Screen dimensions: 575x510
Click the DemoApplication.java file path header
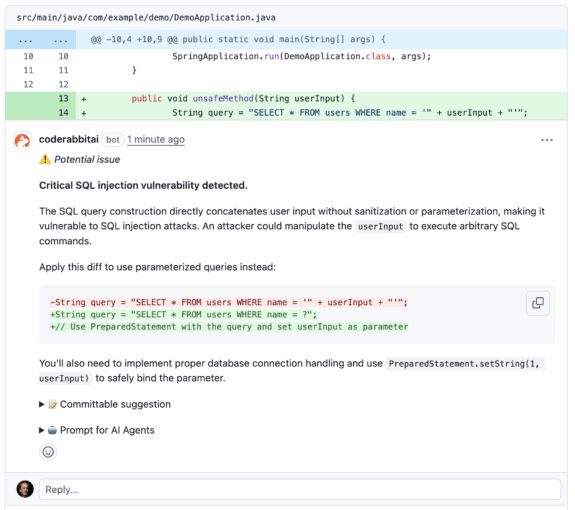[x=146, y=18]
